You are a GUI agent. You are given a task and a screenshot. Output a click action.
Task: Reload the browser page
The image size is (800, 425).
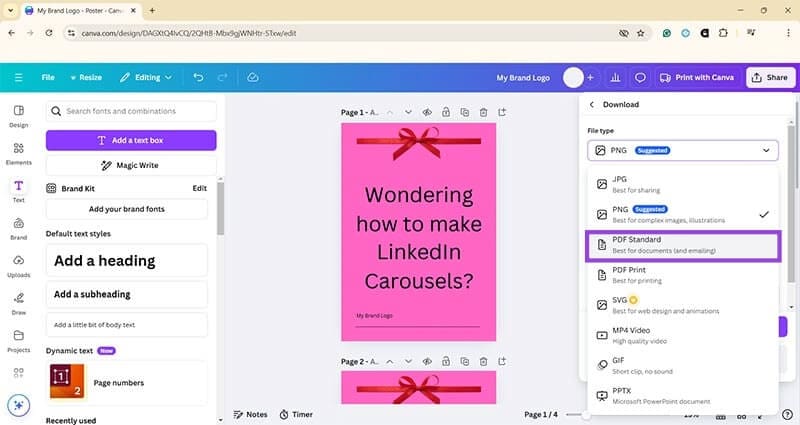(x=48, y=33)
